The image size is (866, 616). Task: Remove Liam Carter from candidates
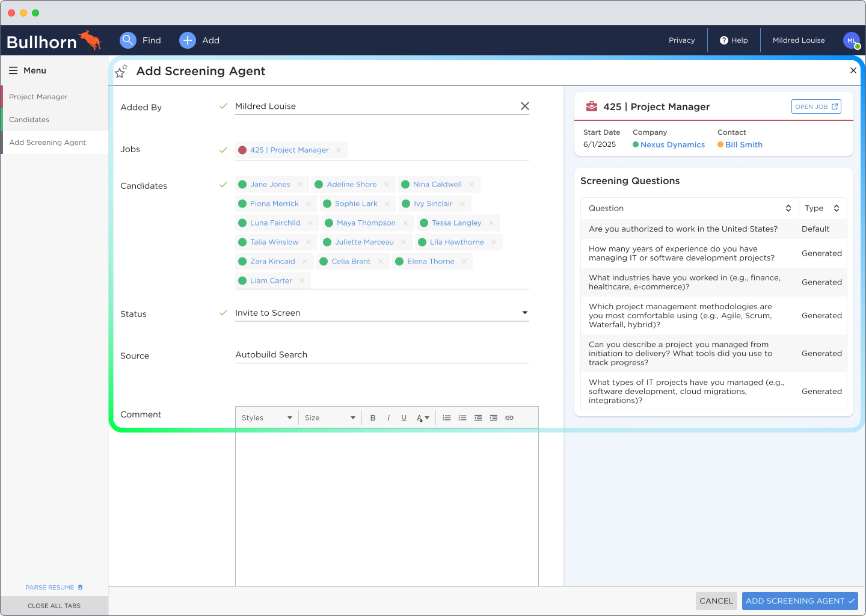[302, 281]
